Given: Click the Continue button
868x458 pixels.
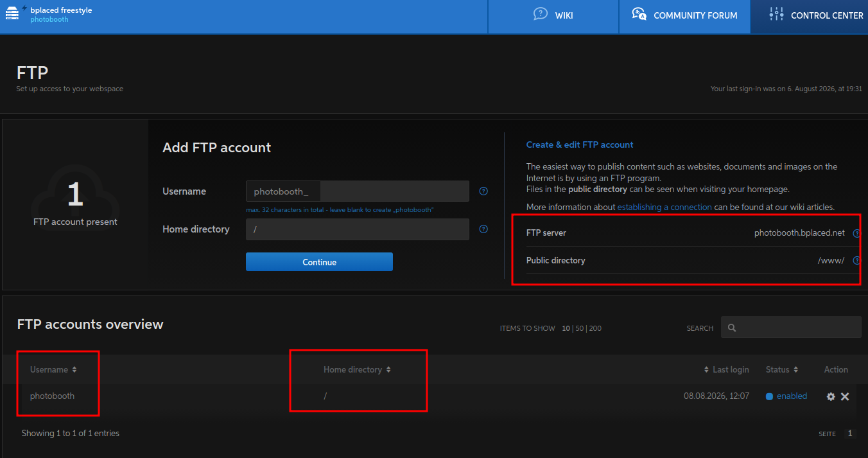Looking at the screenshot, I should click(319, 262).
